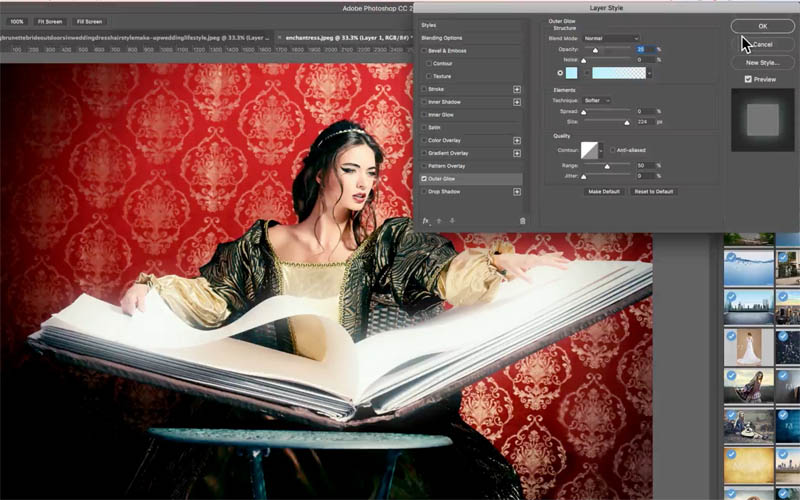The image size is (800, 500).
Task: Click the delete effect trash icon
Action: coord(522,220)
